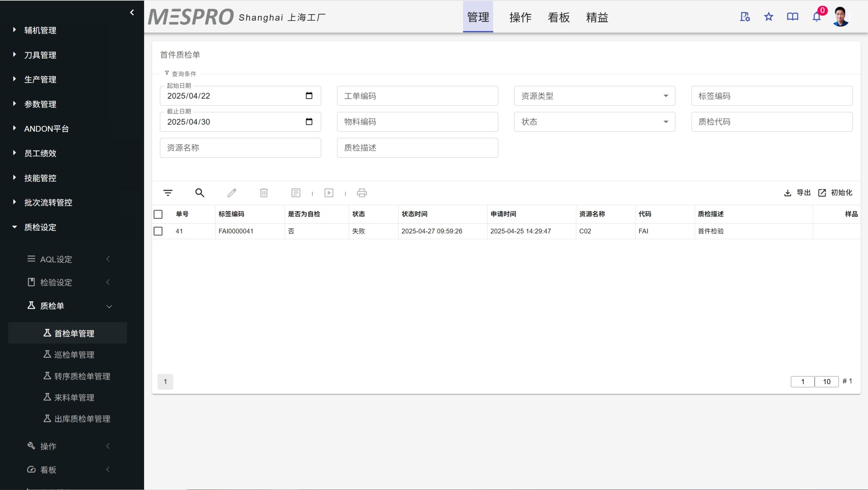Check the select-all header checkbox

point(158,214)
